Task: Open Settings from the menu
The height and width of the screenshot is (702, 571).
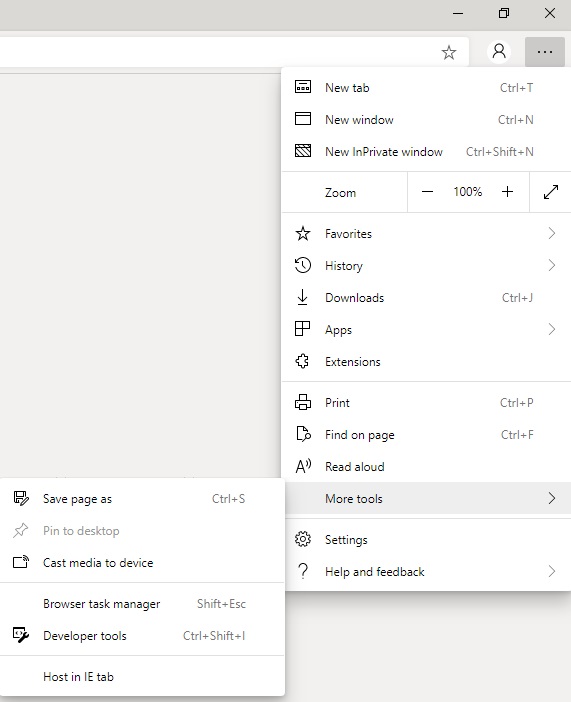Action: (426, 539)
